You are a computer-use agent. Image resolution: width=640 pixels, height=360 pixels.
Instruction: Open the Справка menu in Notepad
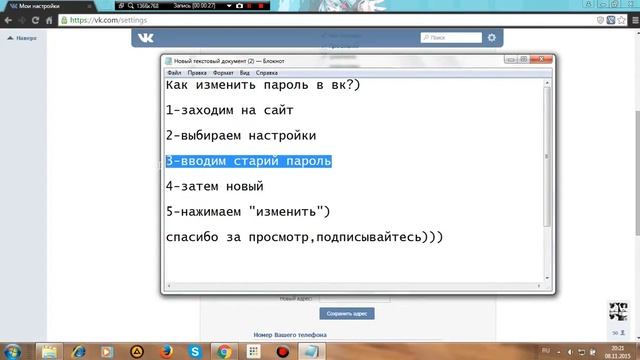[267, 73]
